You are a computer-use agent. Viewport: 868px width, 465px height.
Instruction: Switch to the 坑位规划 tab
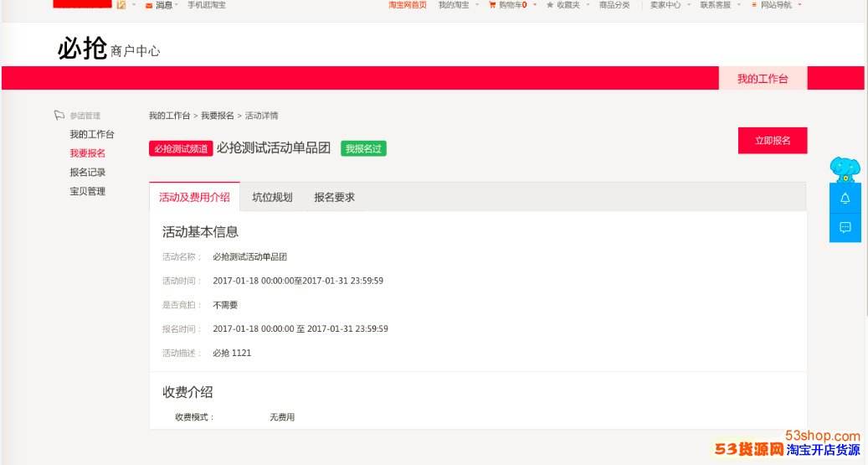pos(272,197)
